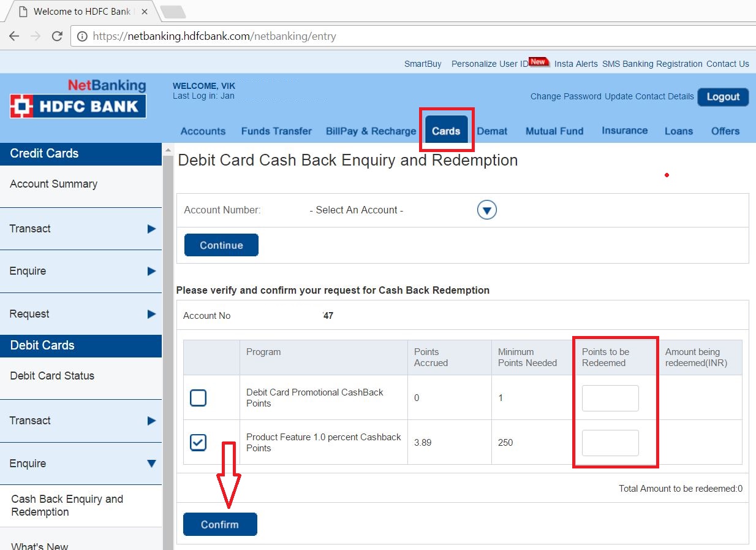Open the Mutual Fund tab

click(x=554, y=131)
